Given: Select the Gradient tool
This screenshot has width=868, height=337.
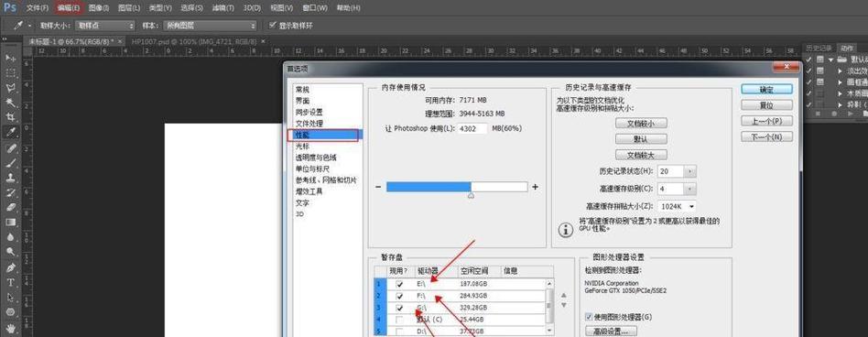Looking at the screenshot, I should [x=10, y=223].
